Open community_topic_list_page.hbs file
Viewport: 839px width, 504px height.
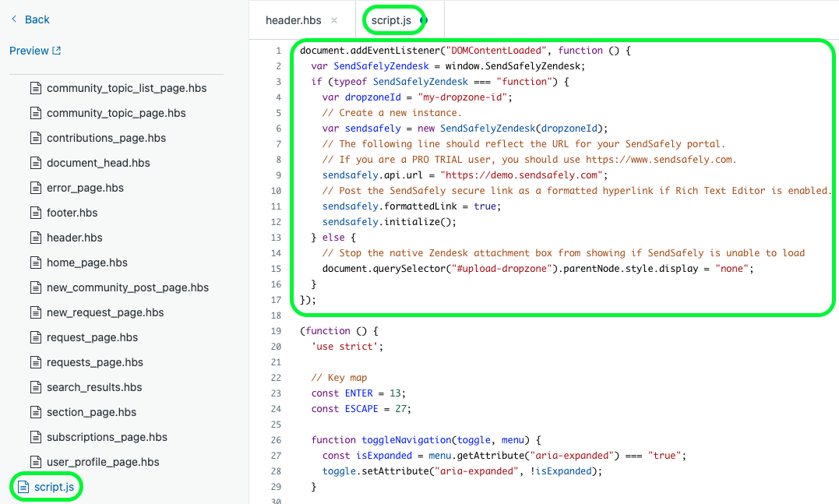click(x=126, y=88)
